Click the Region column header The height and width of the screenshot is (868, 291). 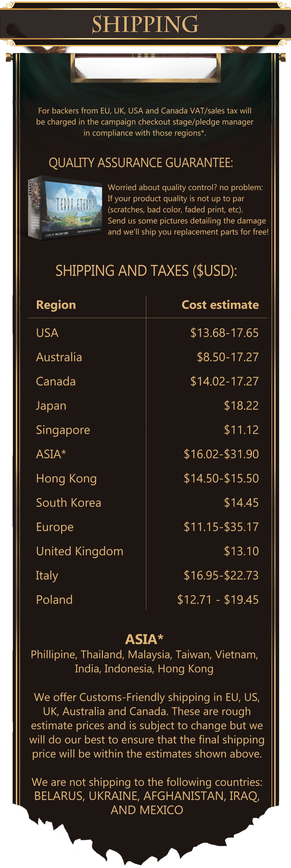[x=56, y=305]
